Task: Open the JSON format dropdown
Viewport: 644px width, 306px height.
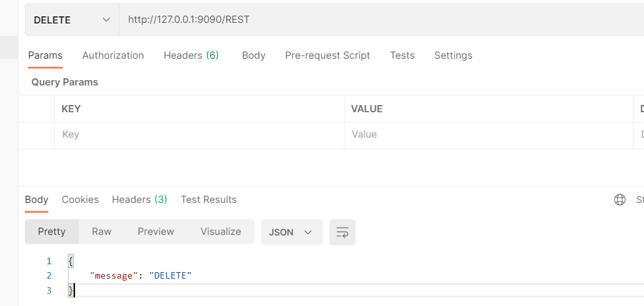Action: 292,232
